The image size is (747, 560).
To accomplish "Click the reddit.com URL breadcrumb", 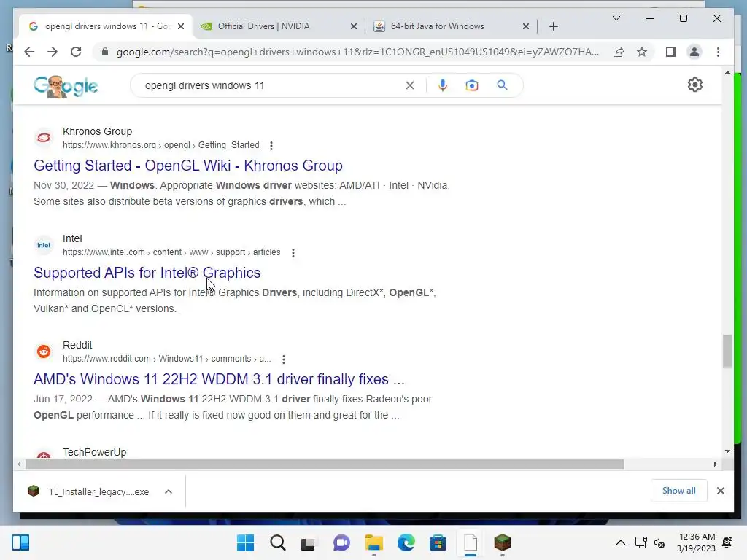I will [x=167, y=359].
